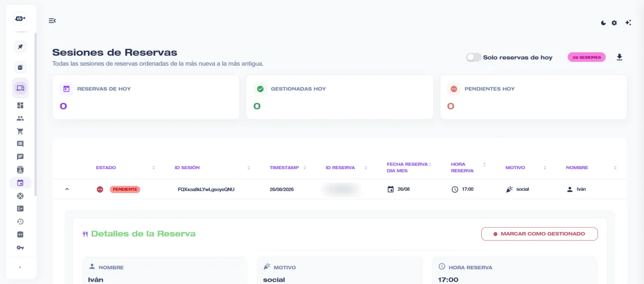Open the checklist icon in the sidebar

tap(20, 209)
